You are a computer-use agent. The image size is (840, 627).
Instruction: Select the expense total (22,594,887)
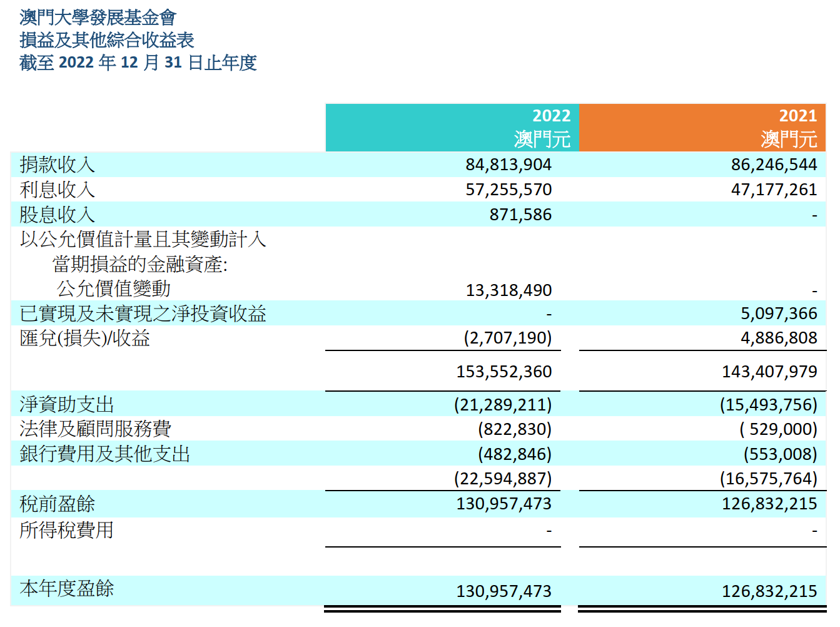tap(503, 479)
